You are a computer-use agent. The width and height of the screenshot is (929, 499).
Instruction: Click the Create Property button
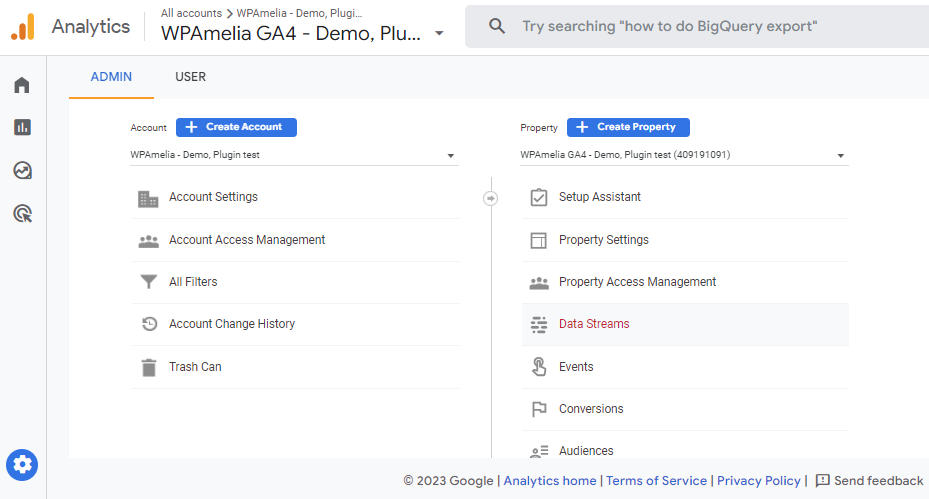[628, 127]
